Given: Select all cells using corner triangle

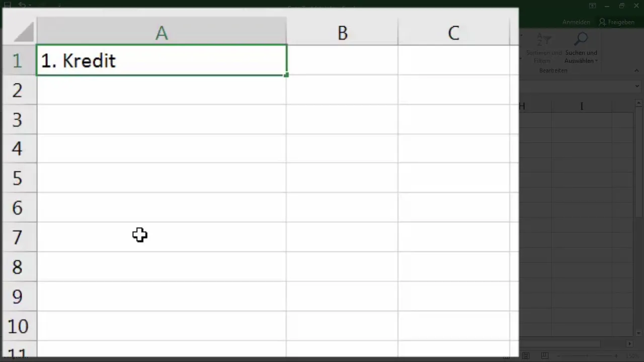Looking at the screenshot, I should click(x=24, y=32).
